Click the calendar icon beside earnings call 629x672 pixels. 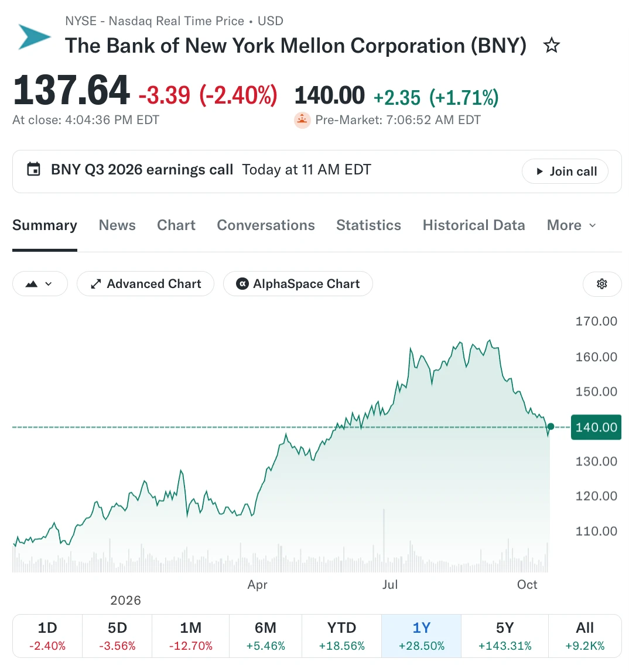click(33, 169)
